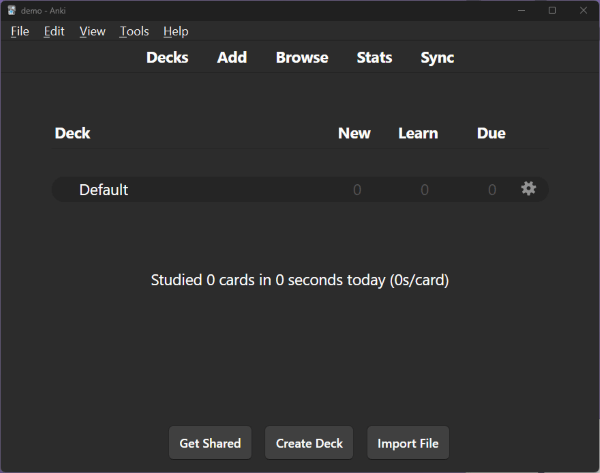Click the New column header
Viewport: 600px width, 473px height.
pos(354,134)
